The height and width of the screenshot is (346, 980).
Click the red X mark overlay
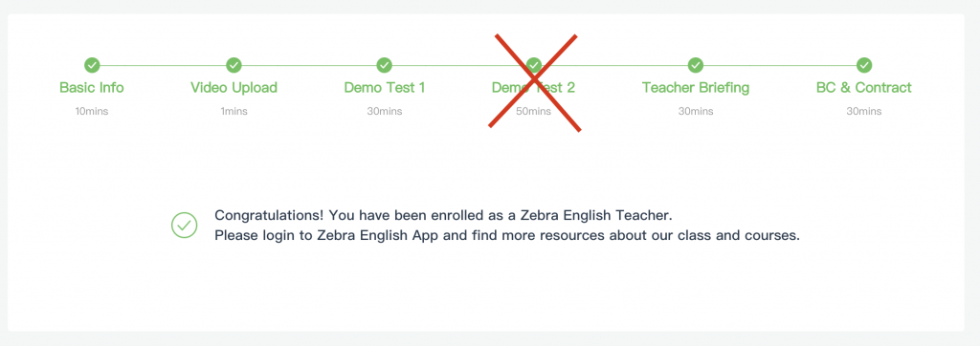click(x=534, y=82)
